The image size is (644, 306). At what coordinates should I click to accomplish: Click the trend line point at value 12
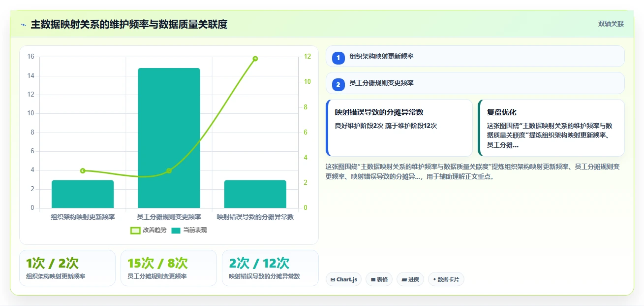click(255, 59)
